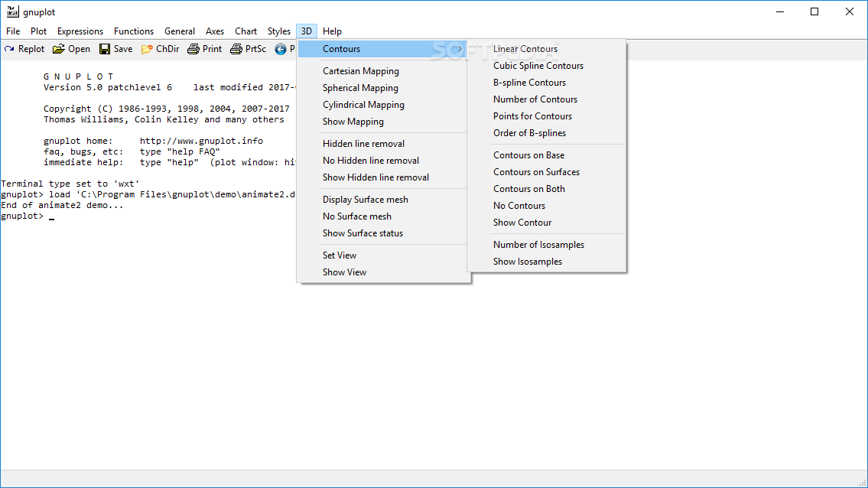The image size is (868, 488).
Task: Select Contours on Base
Action: [547, 155]
